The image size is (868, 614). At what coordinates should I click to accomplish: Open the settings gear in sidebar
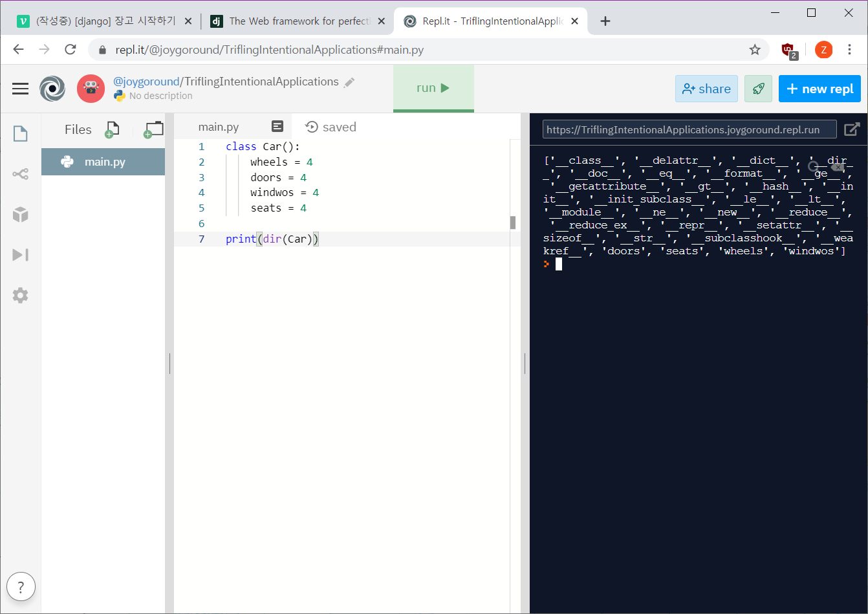[x=21, y=296]
